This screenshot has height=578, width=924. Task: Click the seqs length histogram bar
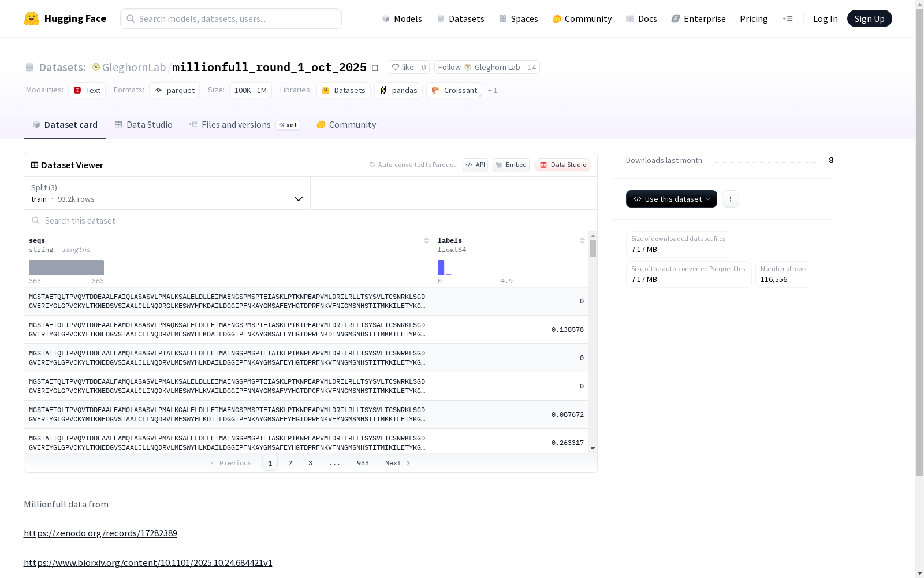(66, 268)
